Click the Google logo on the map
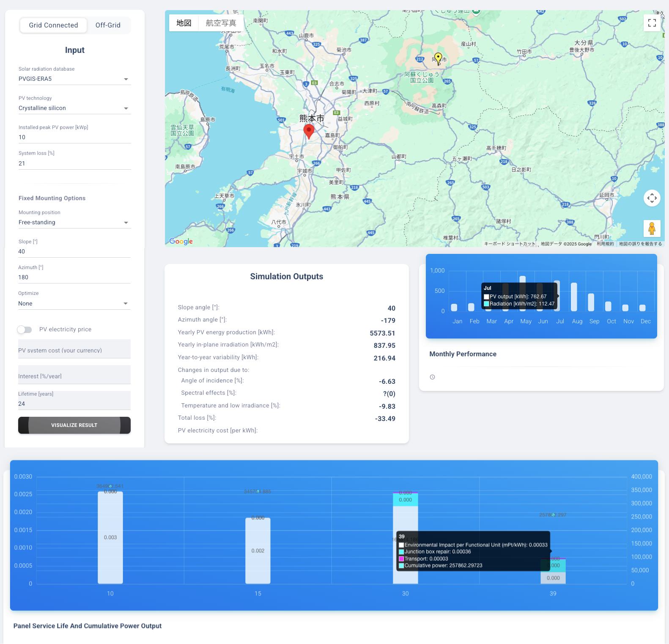The image size is (669, 644). [181, 241]
